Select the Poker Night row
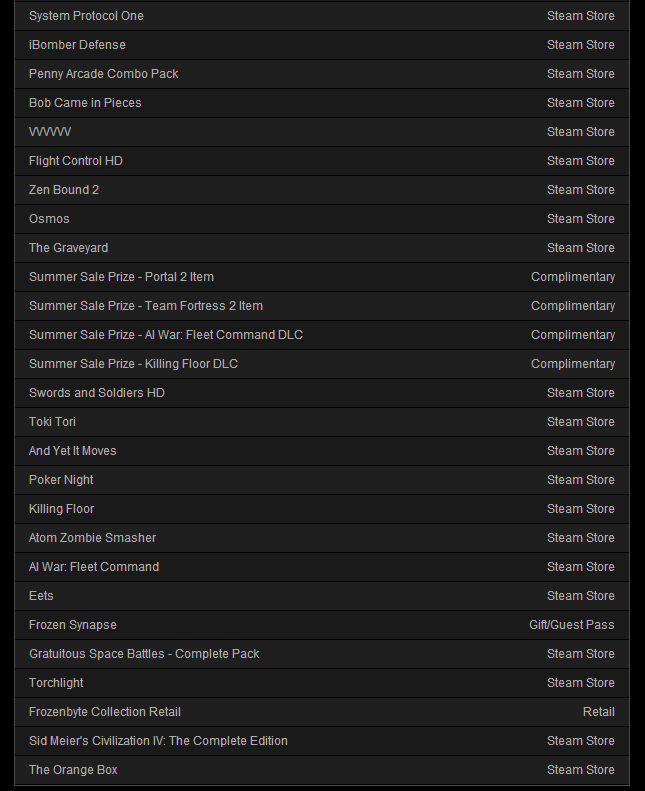The image size is (645, 791). [x=322, y=480]
